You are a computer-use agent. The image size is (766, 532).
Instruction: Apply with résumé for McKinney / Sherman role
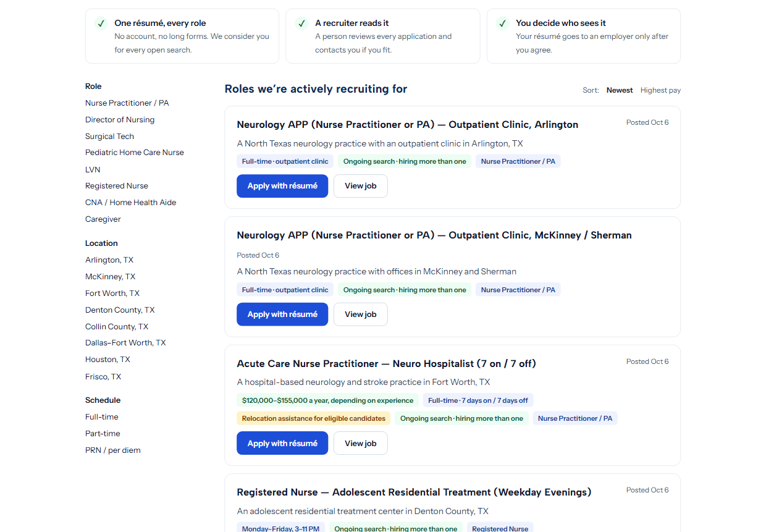tap(282, 315)
